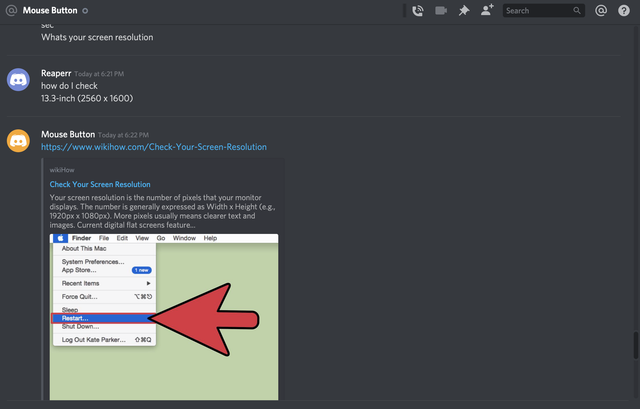Open pinned messages

[464, 11]
